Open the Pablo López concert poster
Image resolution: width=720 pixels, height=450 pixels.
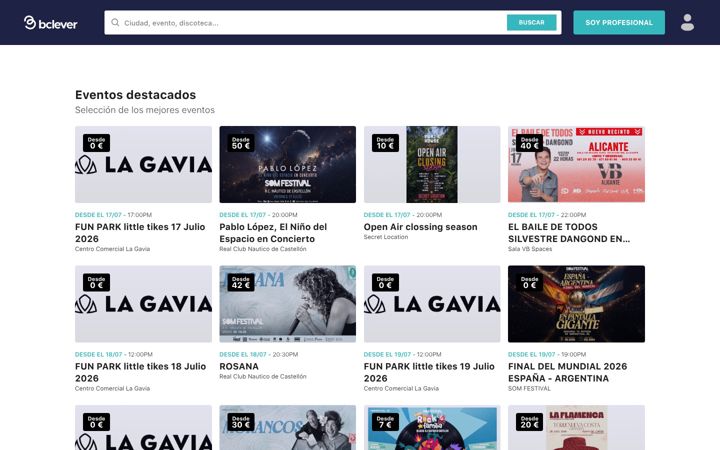point(287,164)
